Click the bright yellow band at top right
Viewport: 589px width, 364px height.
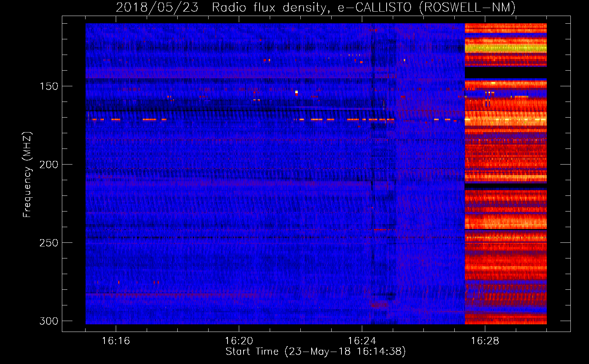[x=506, y=48]
